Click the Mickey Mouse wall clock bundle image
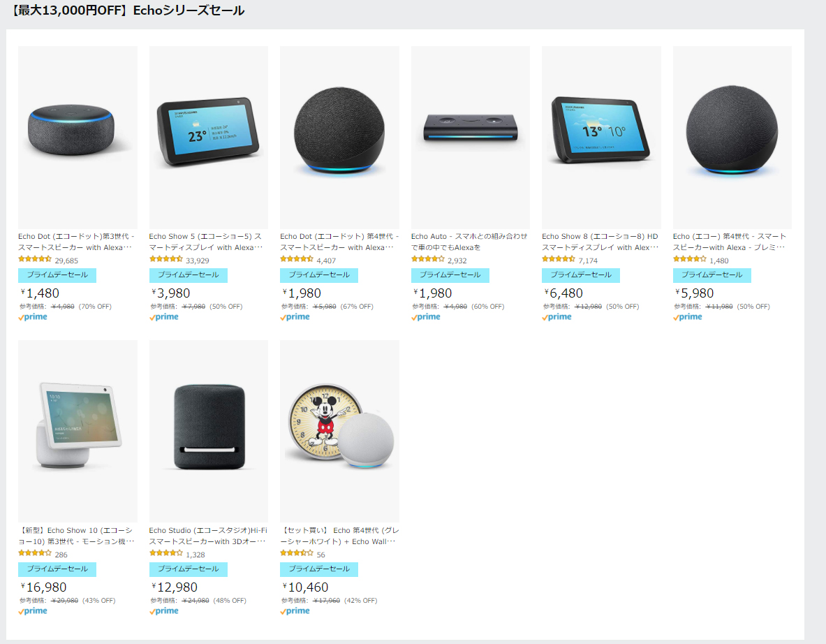This screenshot has width=826, height=644. [x=339, y=431]
